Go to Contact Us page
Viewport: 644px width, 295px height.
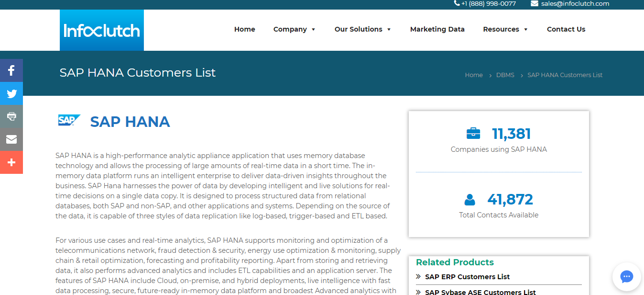566,29
